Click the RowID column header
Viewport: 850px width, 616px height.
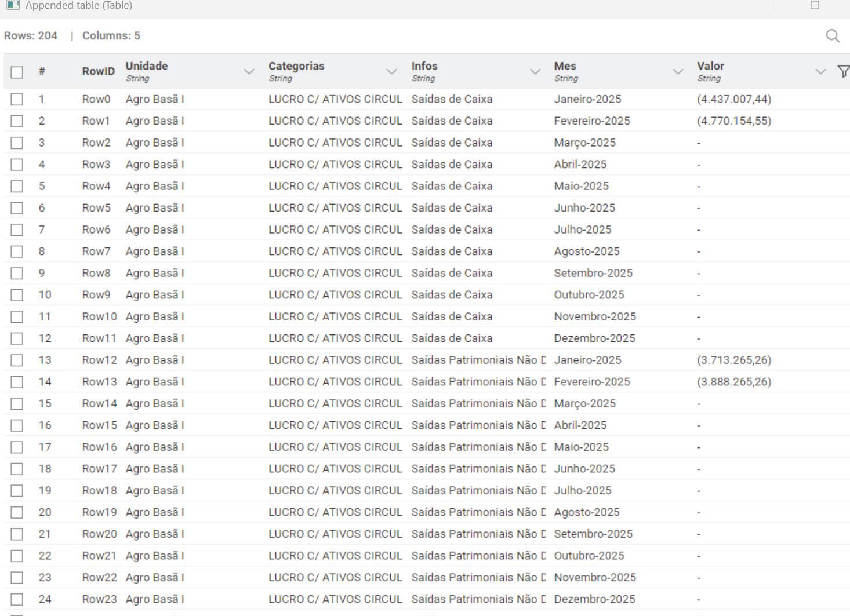(98, 71)
